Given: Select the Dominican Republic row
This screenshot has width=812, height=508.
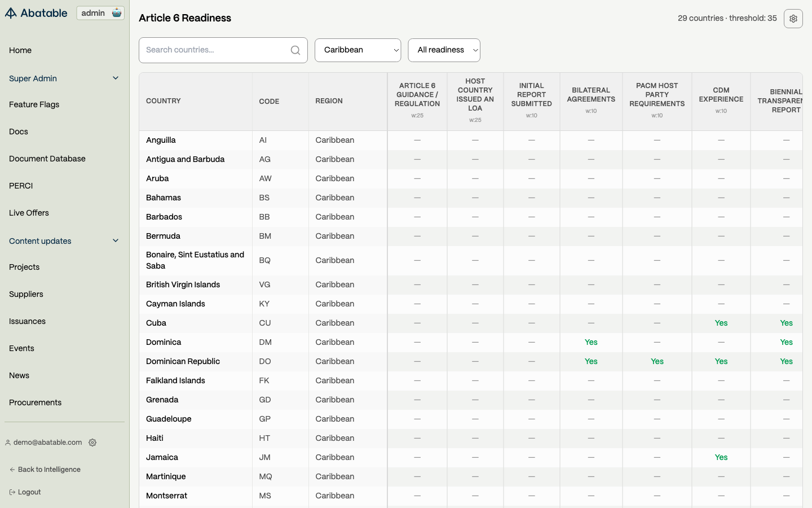Looking at the screenshot, I should point(183,361).
